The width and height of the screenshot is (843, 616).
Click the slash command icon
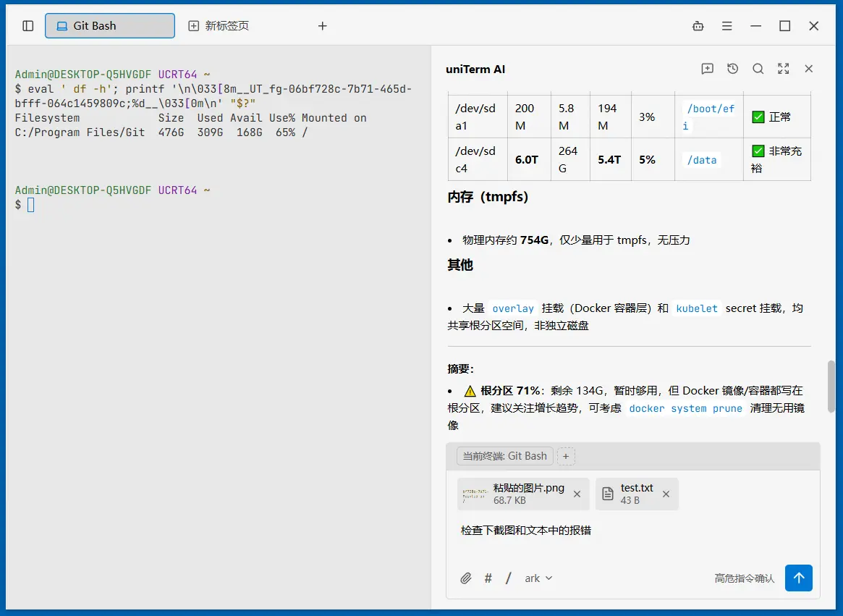click(509, 578)
